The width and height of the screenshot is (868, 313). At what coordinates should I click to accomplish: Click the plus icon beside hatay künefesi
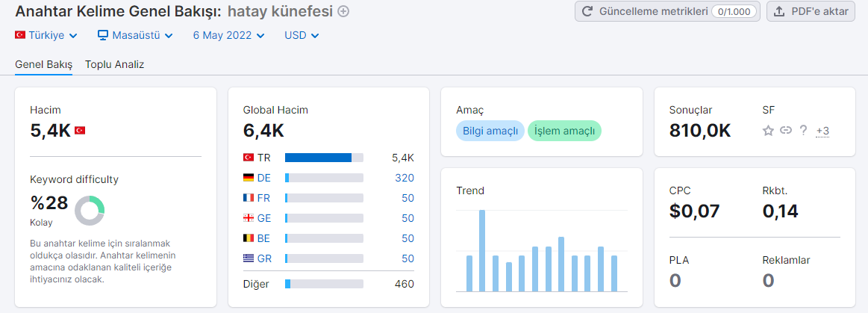[343, 11]
